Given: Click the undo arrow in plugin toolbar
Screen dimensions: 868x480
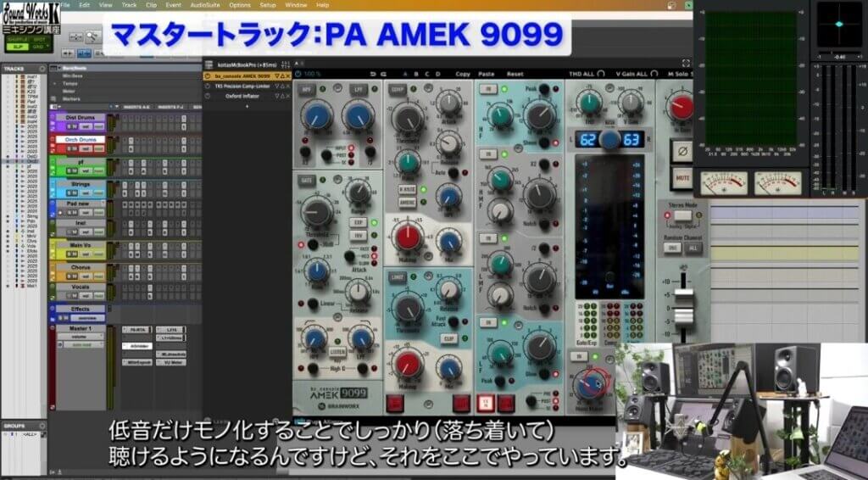Looking at the screenshot, I should (372, 74).
